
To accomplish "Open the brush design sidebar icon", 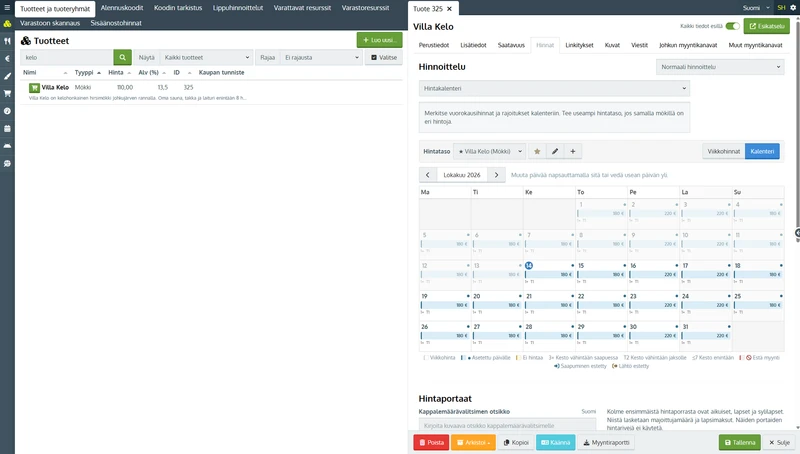I will tap(7, 76).
